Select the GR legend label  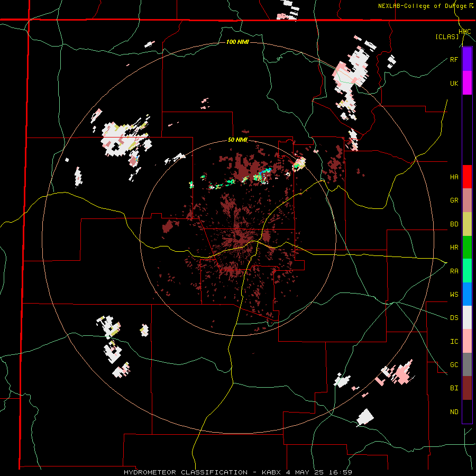pyautogui.click(x=454, y=200)
